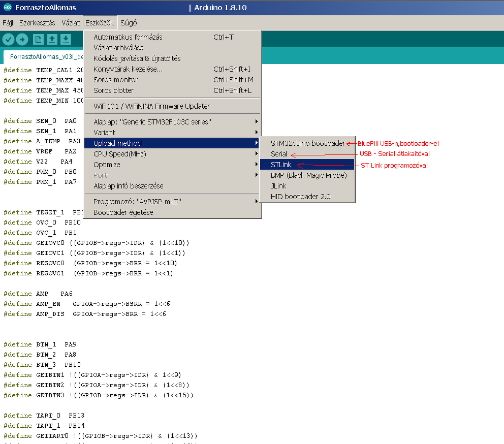The height and width of the screenshot is (444, 504).
Task: Select Serial upload method
Action: pyautogui.click(x=307, y=154)
